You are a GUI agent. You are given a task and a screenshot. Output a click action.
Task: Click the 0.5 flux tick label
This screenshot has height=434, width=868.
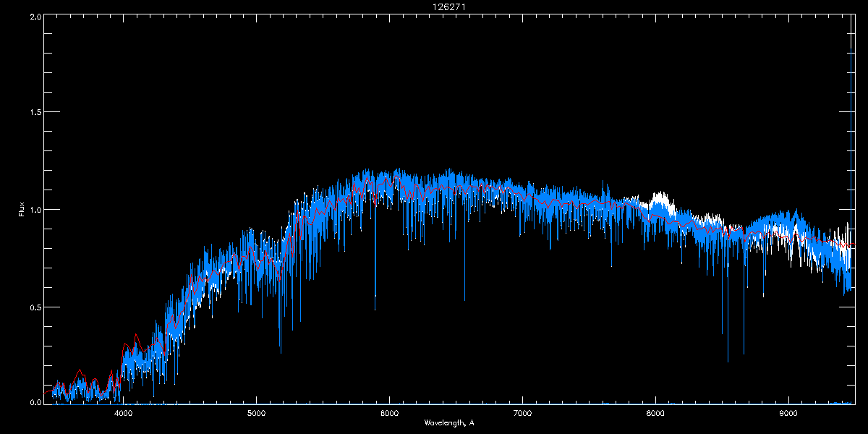pos(35,307)
